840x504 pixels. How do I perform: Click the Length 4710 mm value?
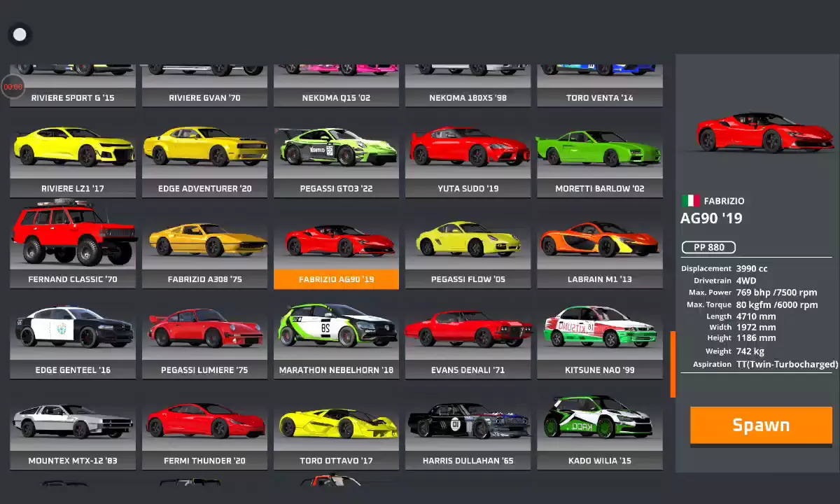tap(756, 316)
